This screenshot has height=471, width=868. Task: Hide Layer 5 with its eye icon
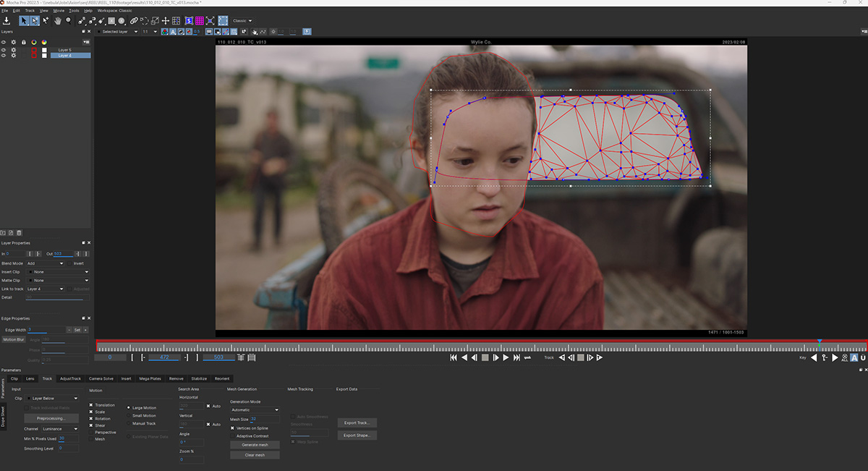tap(4, 50)
